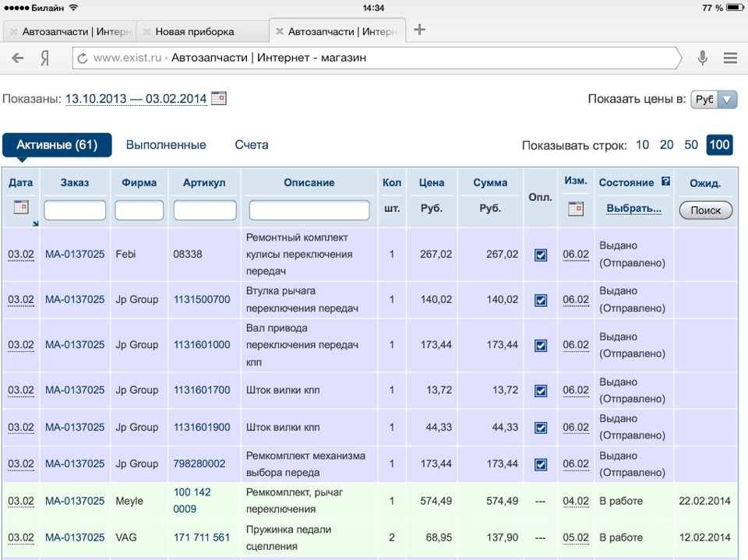Activate voice search microphone icon
Image resolution: width=748 pixels, height=560 pixels.
coord(702,58)
